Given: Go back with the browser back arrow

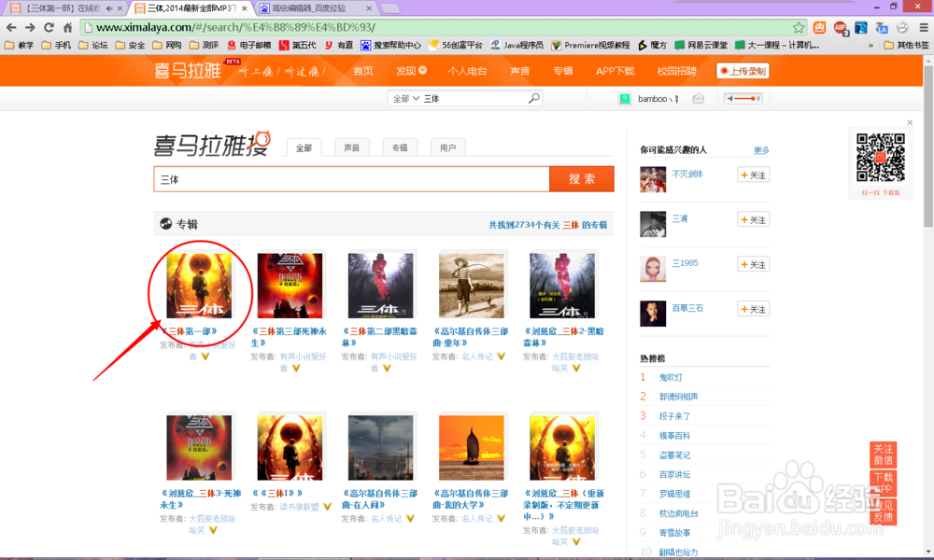Looking at the screenshot, I should (11, 27).
